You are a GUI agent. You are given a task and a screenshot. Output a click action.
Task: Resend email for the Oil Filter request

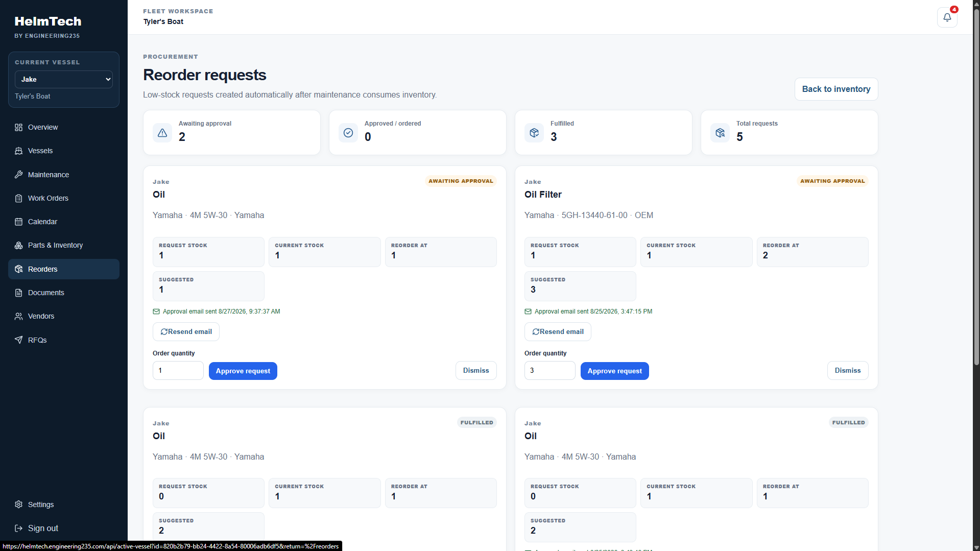coord(558,331)
